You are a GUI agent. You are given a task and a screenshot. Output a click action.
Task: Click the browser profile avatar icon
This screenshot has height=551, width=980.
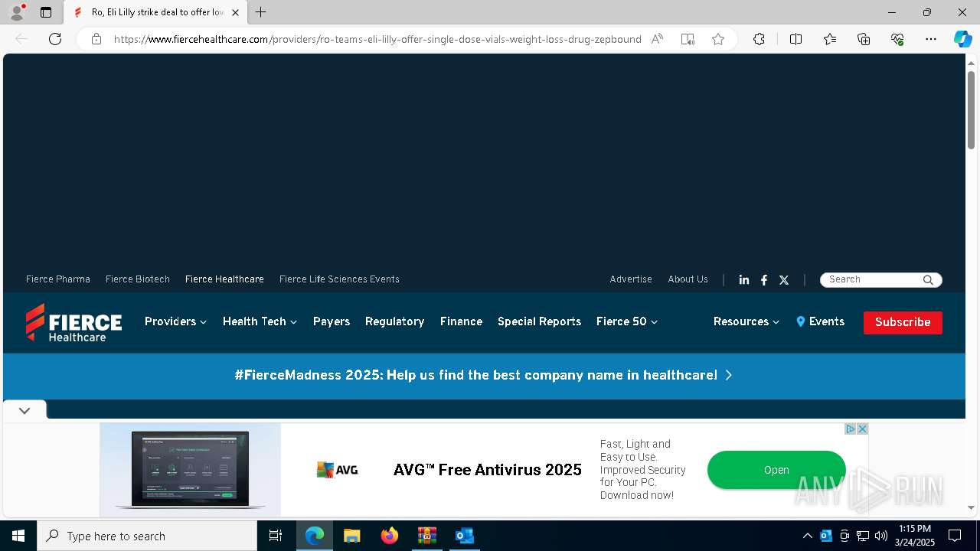click(17, 12)
